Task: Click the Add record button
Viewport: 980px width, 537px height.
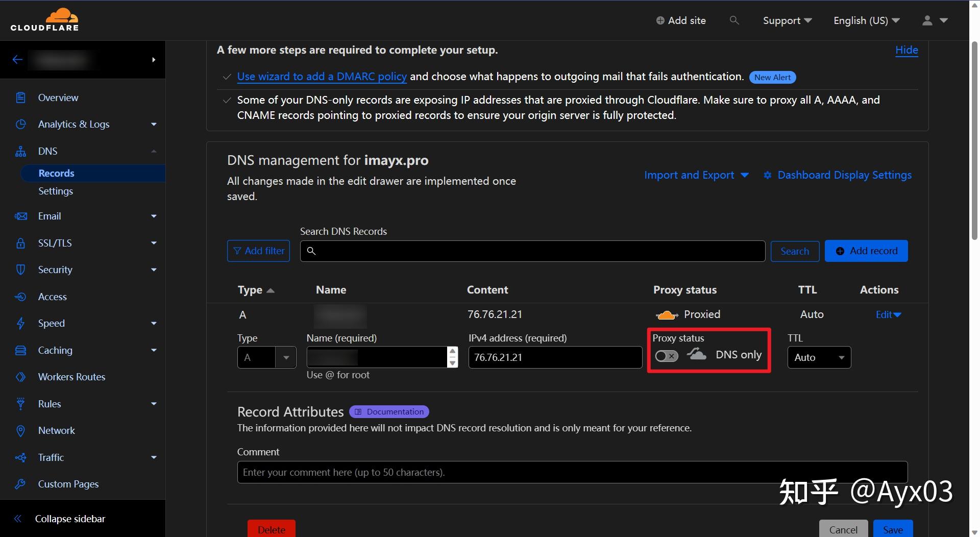Action: point(866,251)
